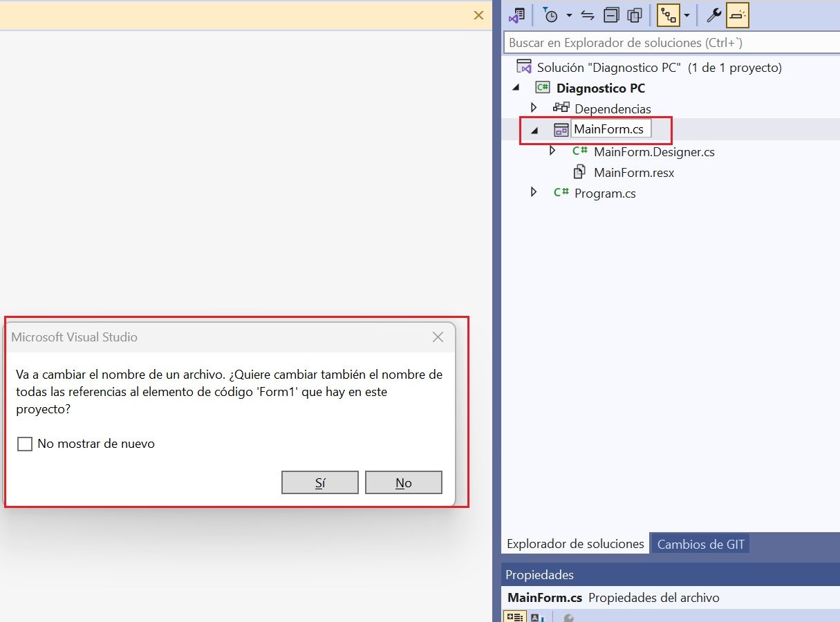Open the filter dropdown arrow next to the clock
Screen dimensions: 840x622
pyautogui.click(x=569, y=15)
